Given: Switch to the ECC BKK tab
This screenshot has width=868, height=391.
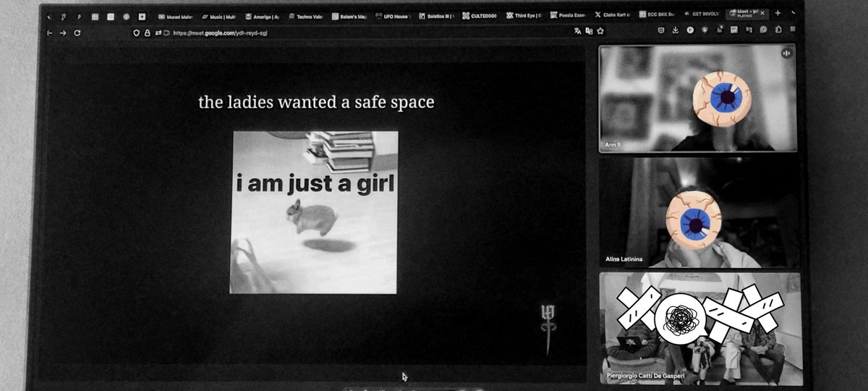Looking at the screenshot, I should pyautogui.click(x=655, y=14).
